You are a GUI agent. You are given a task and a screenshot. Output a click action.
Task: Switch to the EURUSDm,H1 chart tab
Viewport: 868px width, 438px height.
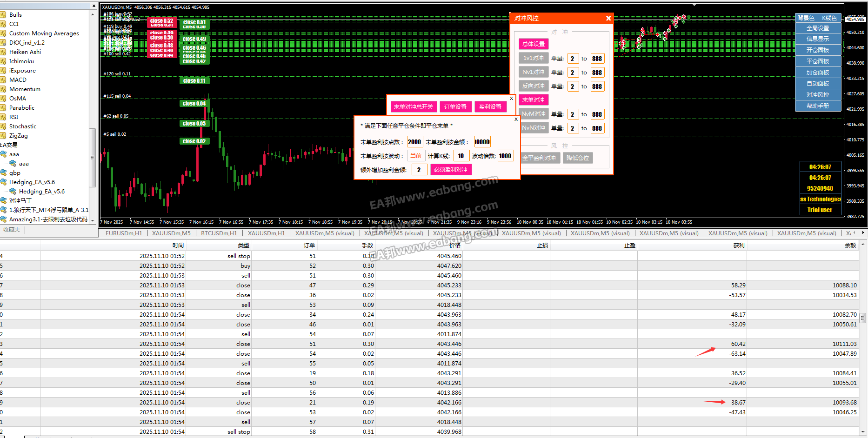(124, 233)
